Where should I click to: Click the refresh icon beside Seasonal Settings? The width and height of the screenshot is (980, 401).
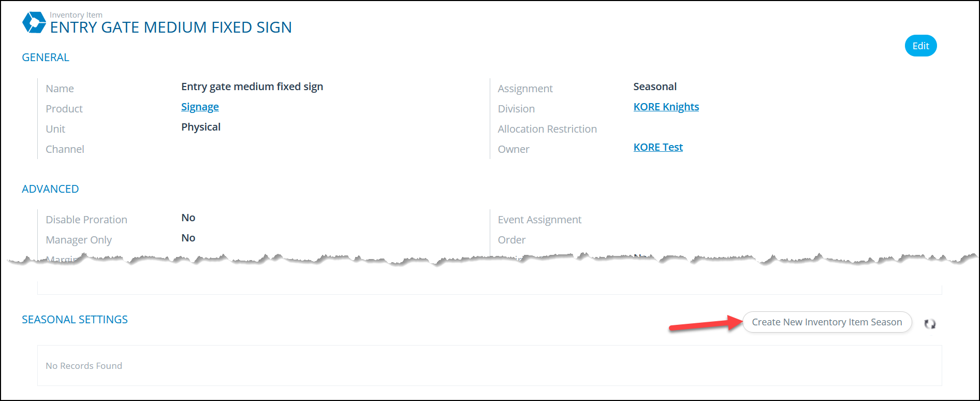coord(930,324)
